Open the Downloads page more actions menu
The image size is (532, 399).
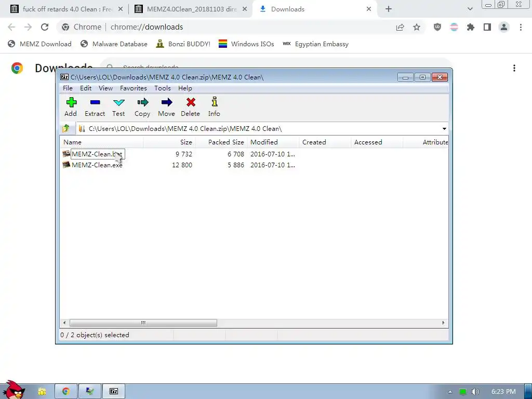click(x=514, y=68)
